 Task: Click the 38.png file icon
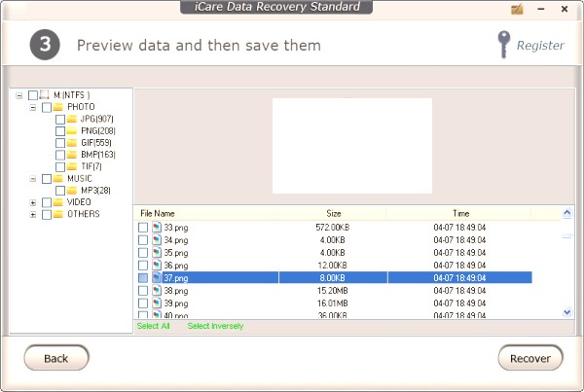click(157, 291)
